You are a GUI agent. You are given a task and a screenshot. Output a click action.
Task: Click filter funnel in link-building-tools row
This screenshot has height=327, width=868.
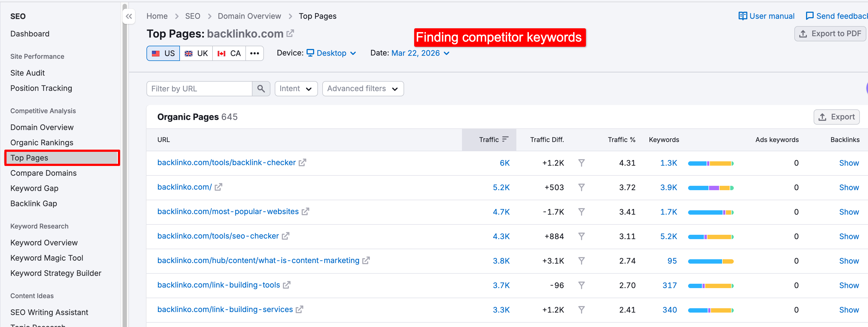[x=581, y=285]
